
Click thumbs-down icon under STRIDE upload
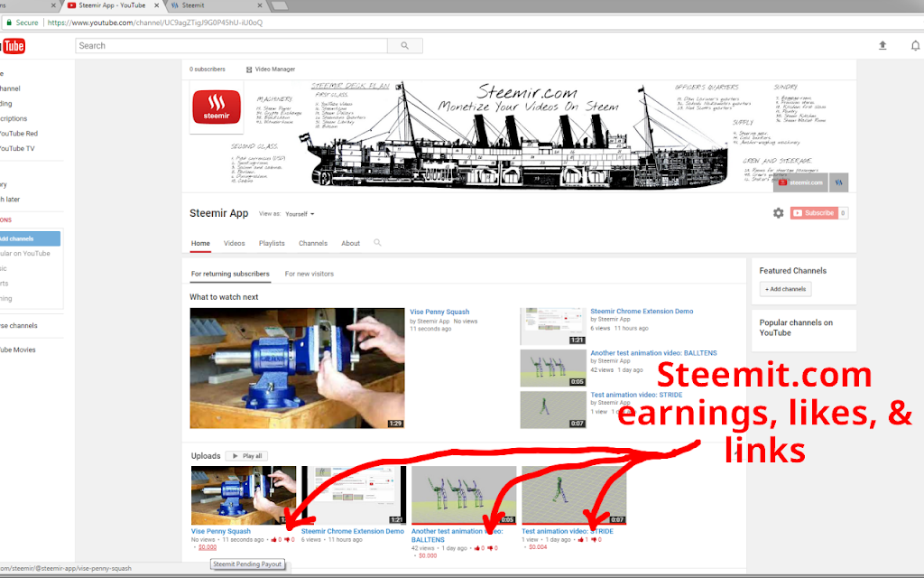tap(594, 540)
